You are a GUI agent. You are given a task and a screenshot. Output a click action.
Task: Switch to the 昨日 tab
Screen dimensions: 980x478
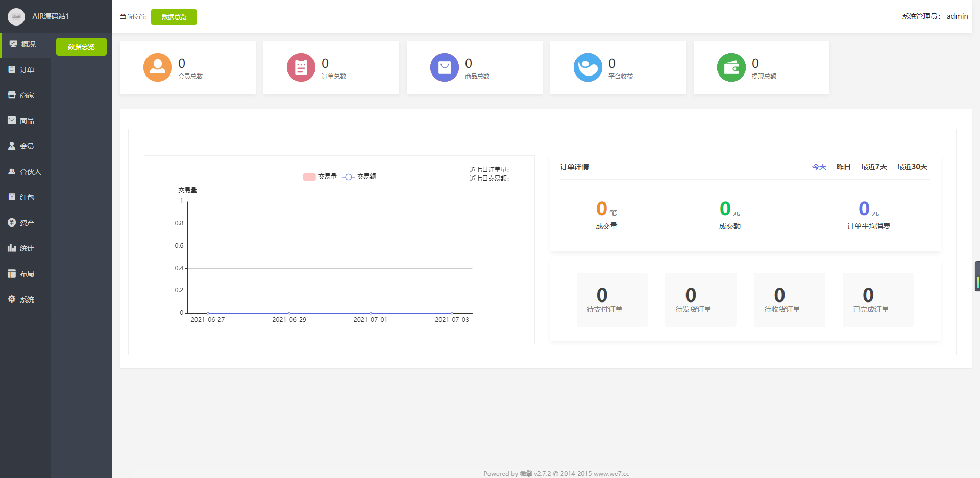click(843, 167)
